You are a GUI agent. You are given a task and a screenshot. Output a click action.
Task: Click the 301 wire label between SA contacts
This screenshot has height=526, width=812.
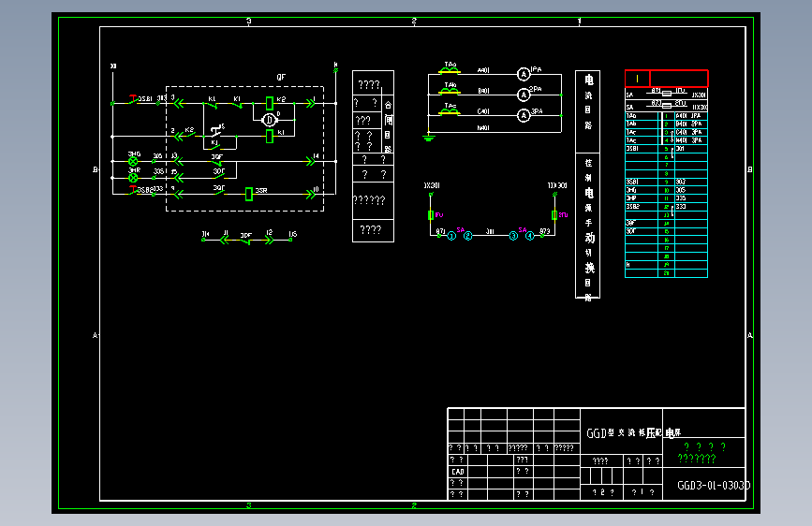(x=490, y=232)
